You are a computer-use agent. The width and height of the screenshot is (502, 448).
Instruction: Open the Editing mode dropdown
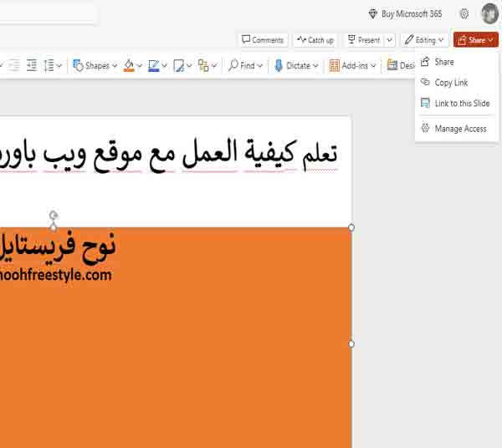424,40
